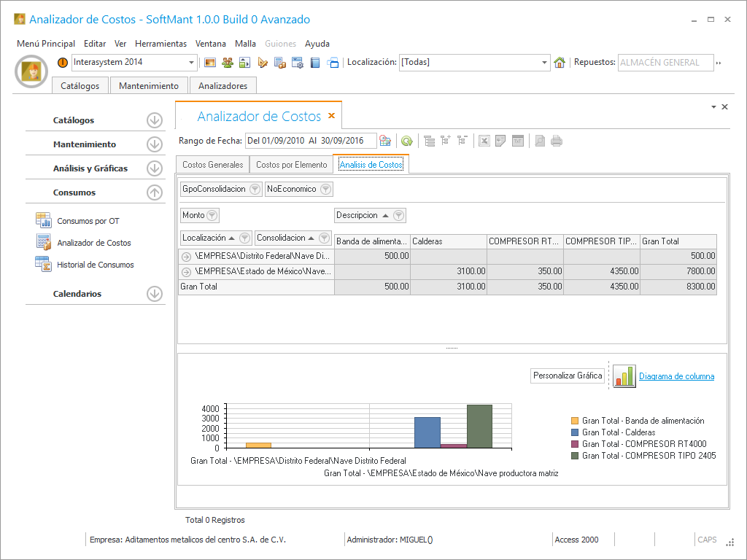
Task: Click the home icon beside Localización
Action: pos(560,63)
